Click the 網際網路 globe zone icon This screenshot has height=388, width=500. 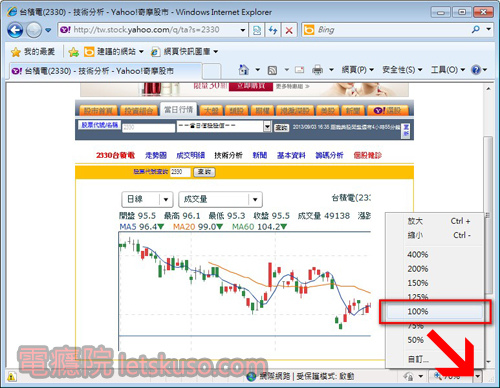pyautogui.click(x=251, y=377)
